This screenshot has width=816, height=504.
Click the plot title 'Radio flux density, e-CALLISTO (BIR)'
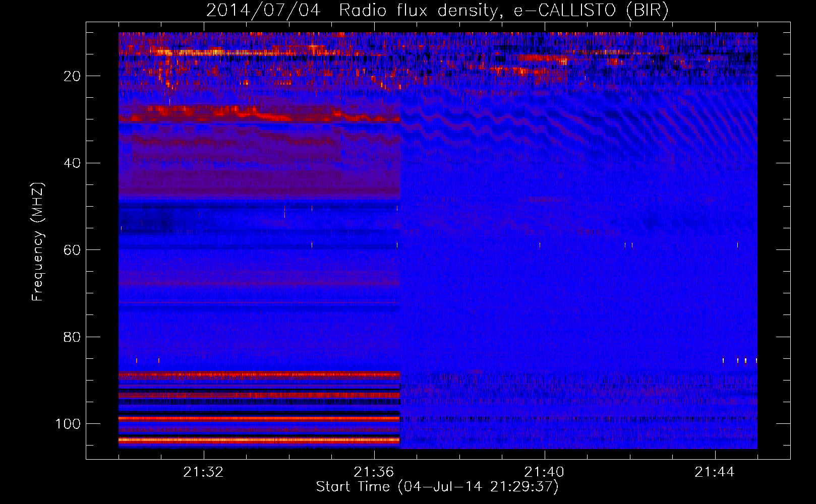[503, 11]
